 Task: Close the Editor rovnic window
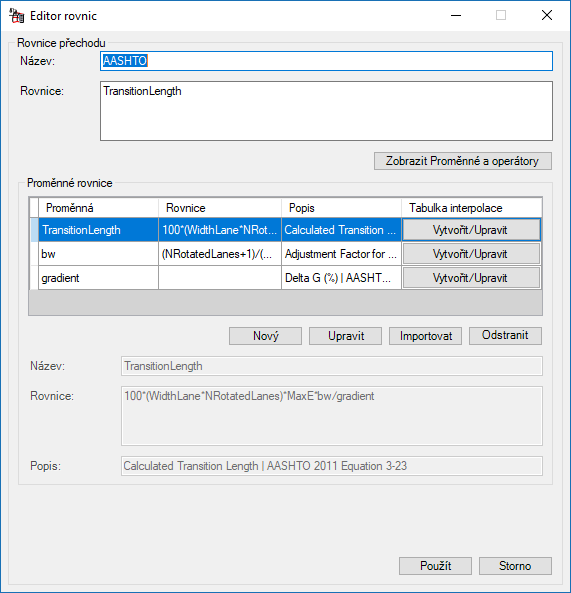pos(547,15)
